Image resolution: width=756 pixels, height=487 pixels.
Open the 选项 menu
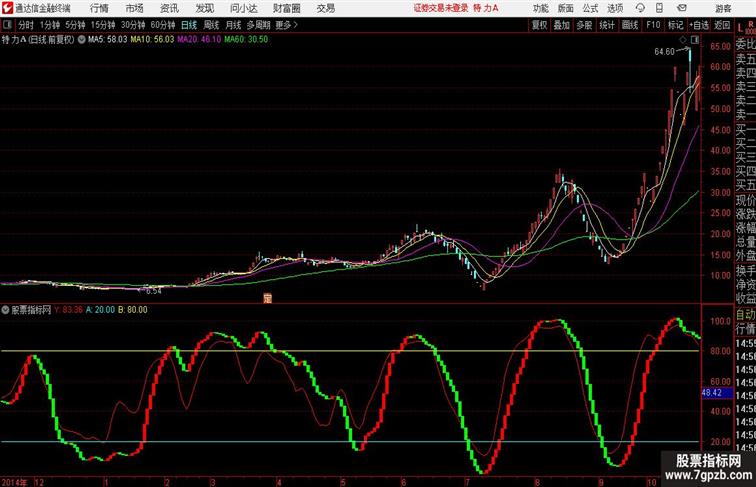(x=615, y=8)
